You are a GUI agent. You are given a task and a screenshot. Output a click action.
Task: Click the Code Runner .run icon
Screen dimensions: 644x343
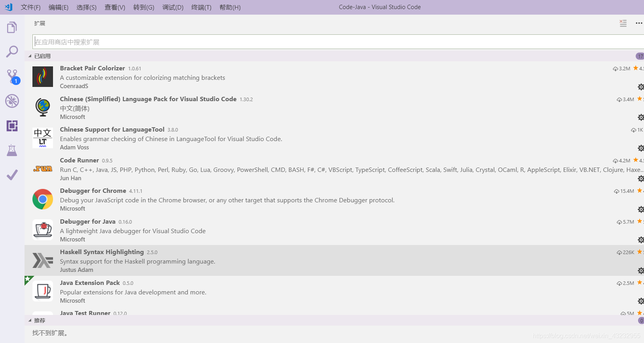43,168
